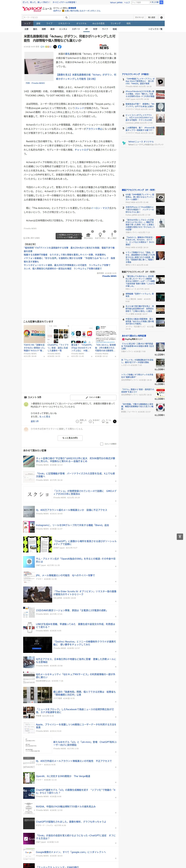Viewport: 186px width, 868px height.
Task: Click the keyword search magnifier icon
Action: pos(66,18)
